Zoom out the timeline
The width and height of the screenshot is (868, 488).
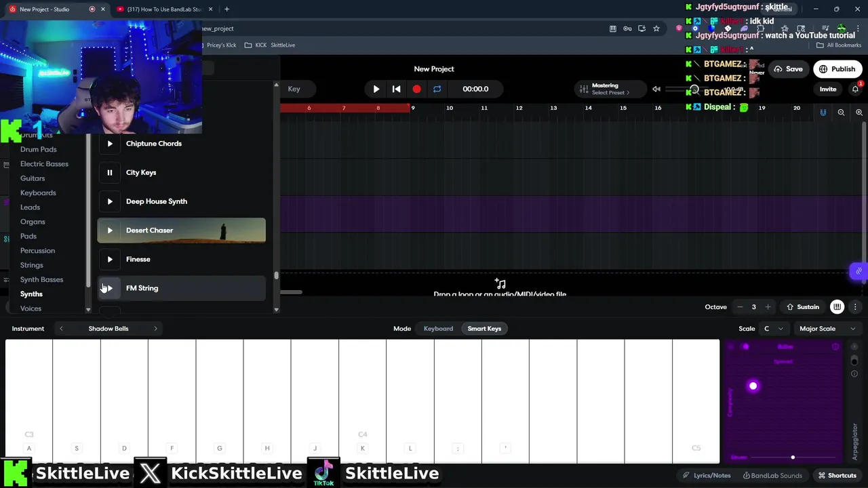[841, 113]
